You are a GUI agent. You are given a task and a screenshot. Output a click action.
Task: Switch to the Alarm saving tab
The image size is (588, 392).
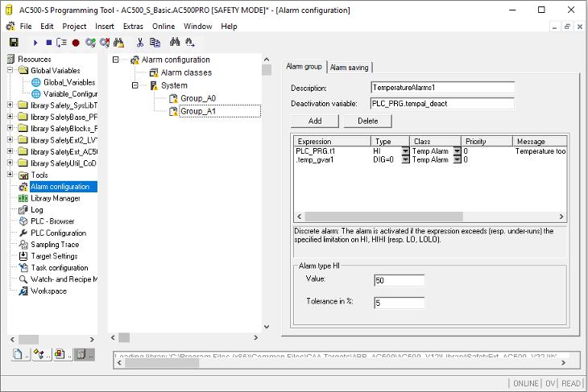[350, 67]
